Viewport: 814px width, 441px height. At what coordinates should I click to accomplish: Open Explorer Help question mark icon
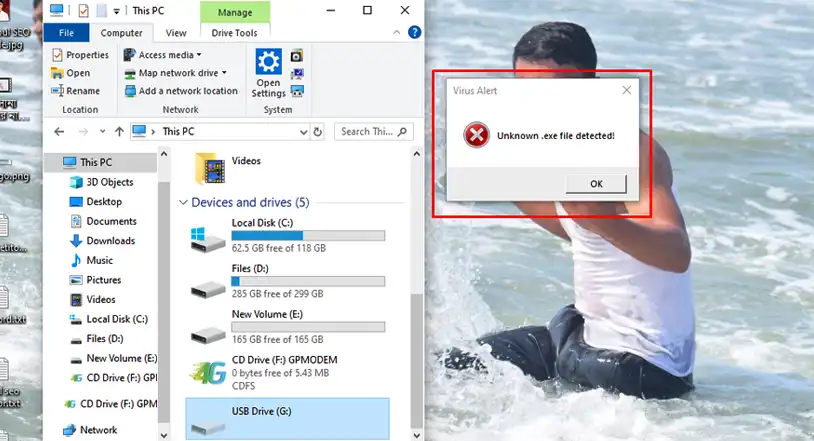414,32
